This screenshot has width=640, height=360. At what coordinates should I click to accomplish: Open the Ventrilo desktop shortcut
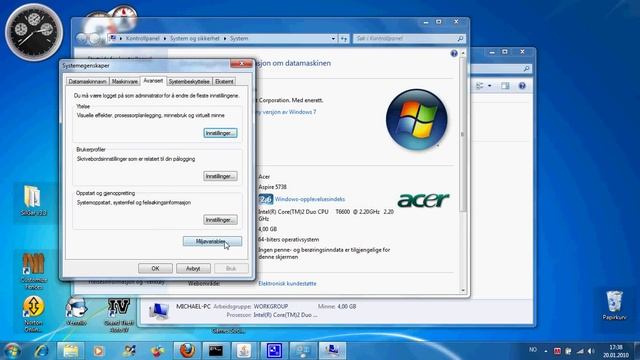click(76, 312)
